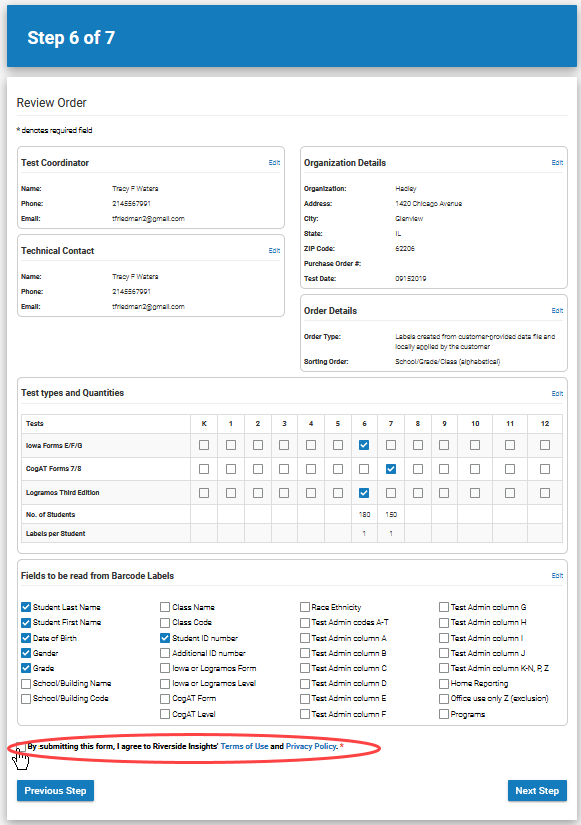Click the Test Date value 09152019
Image resolution: width=581 pixels, height=825 pixels.
point(410,279)
